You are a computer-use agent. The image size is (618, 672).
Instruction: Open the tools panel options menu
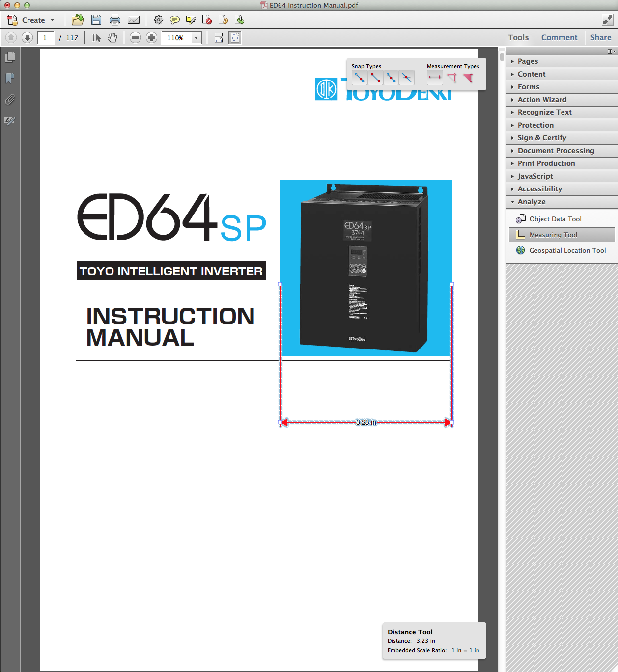[x=611, y=51]
